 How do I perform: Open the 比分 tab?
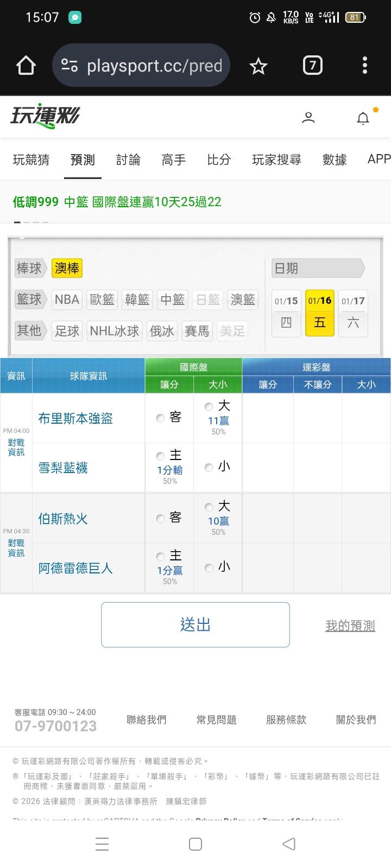point(219,159)
